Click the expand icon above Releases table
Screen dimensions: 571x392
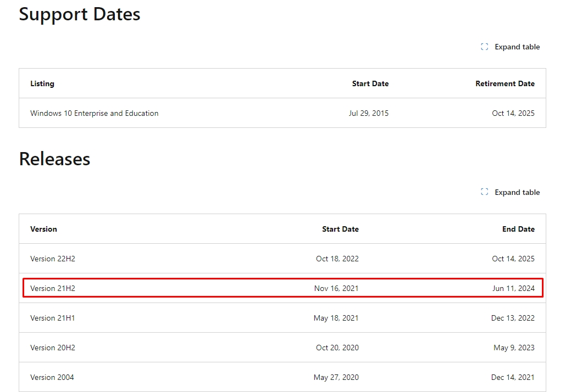[484, 192]
